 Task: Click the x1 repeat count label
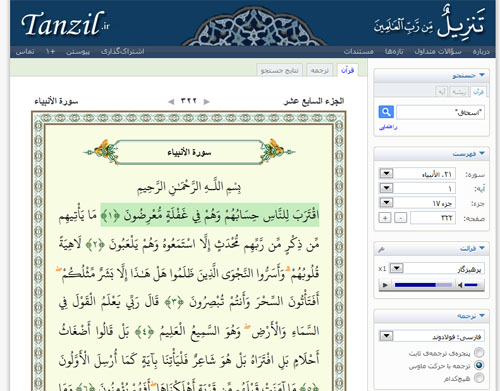point(382,268)
